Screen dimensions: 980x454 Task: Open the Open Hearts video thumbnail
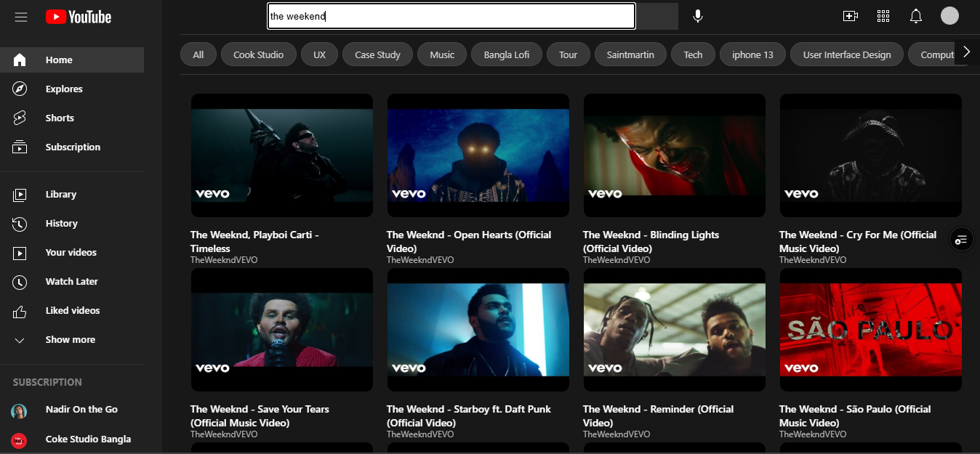478,155
